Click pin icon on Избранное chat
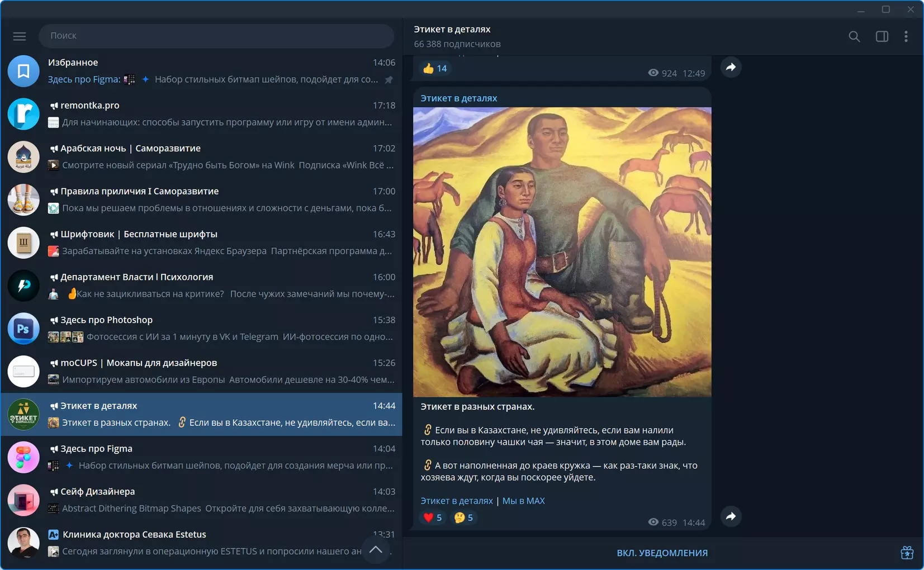Screen dimensions: 924x570 389,80
